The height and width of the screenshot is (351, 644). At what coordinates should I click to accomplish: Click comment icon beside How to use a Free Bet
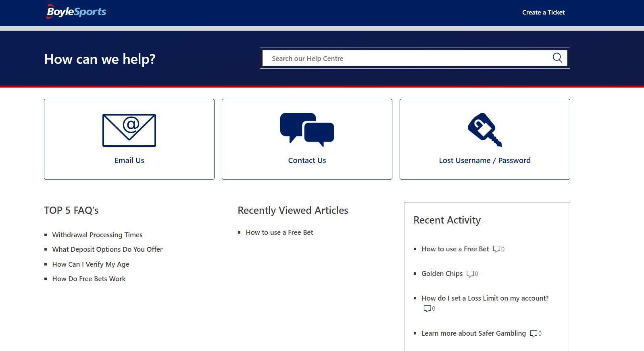(496, 249)
